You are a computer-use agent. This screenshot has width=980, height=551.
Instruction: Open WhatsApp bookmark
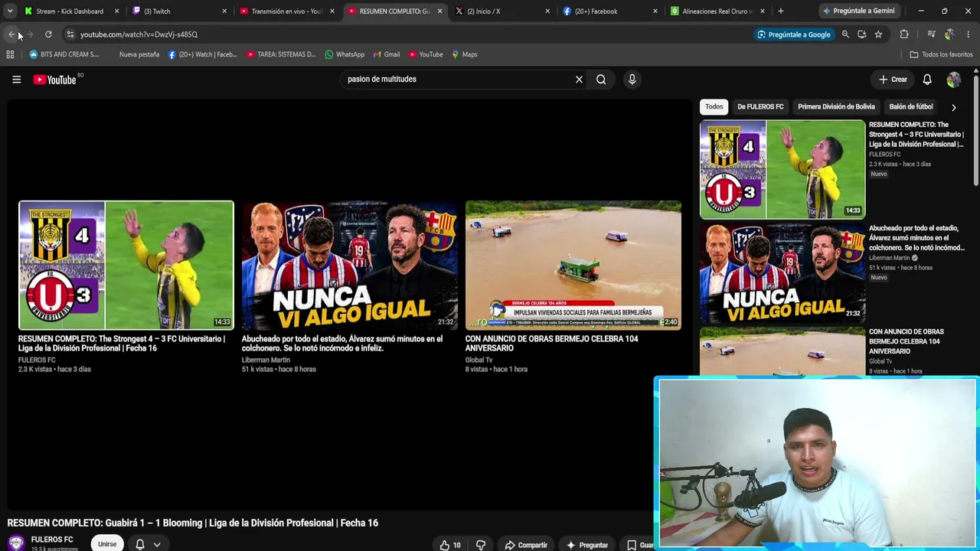point(345,54)
